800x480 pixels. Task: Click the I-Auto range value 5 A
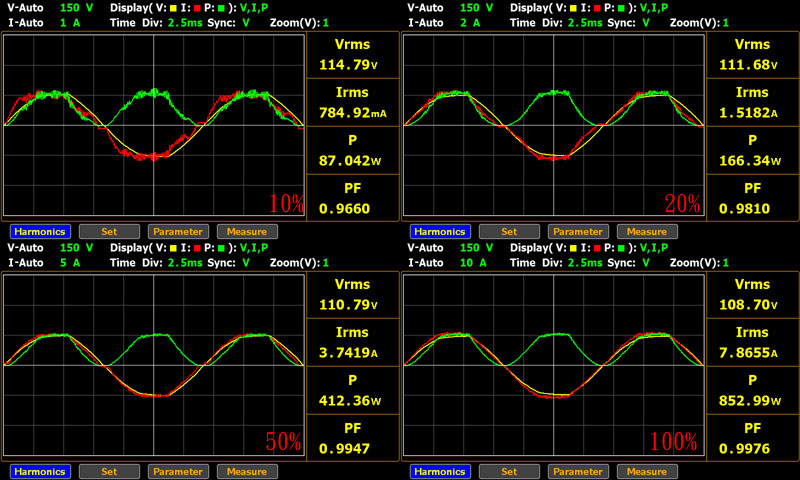70,263
